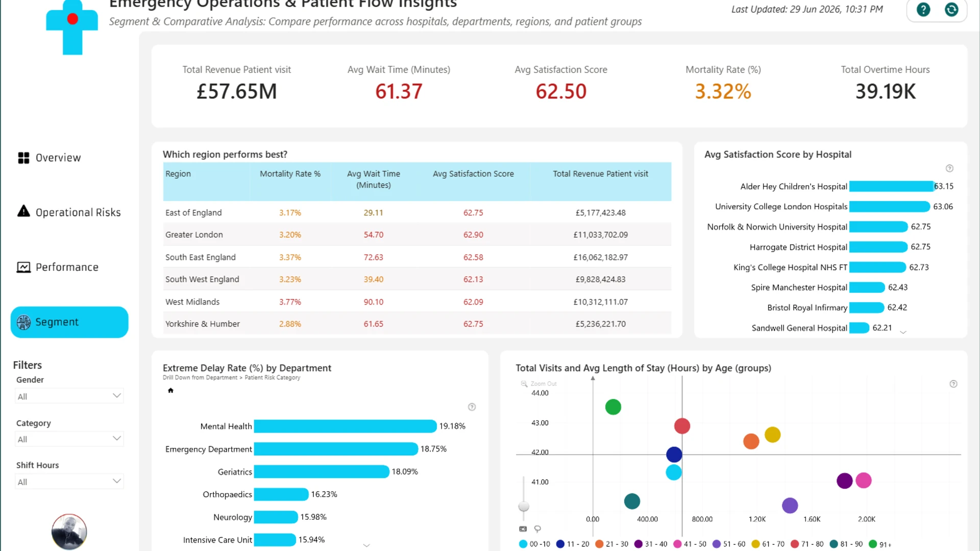
Task: Click the Zoom Out magnifier icon on scatter chart
Action: tap(524, 384)
